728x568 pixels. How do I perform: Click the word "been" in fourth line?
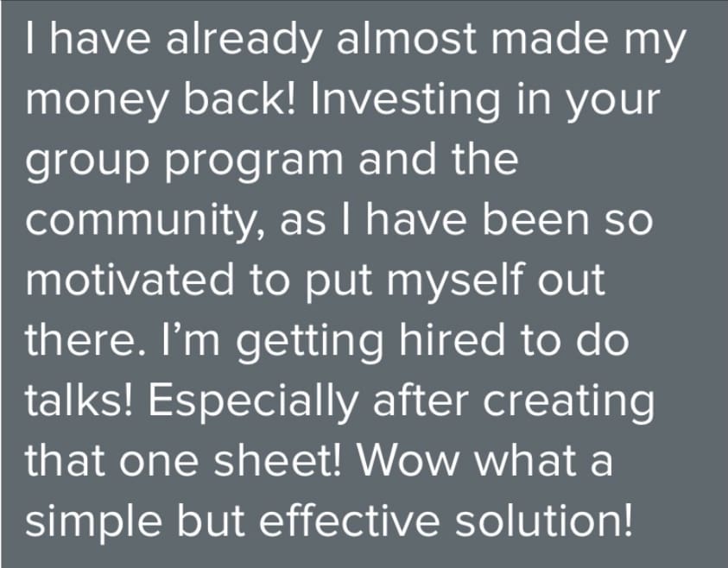(x=535, y=219)
